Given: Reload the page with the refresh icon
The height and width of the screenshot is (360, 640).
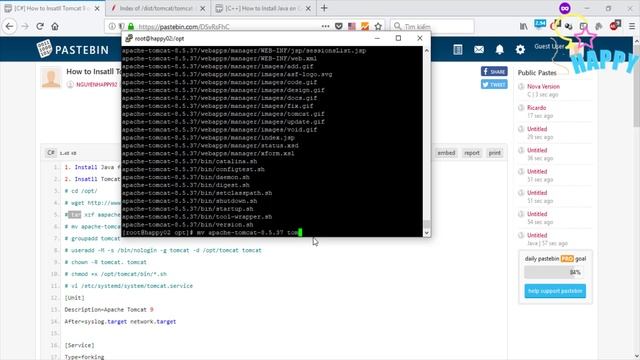Looking at the screenshot, I should [x=40, y=27].
